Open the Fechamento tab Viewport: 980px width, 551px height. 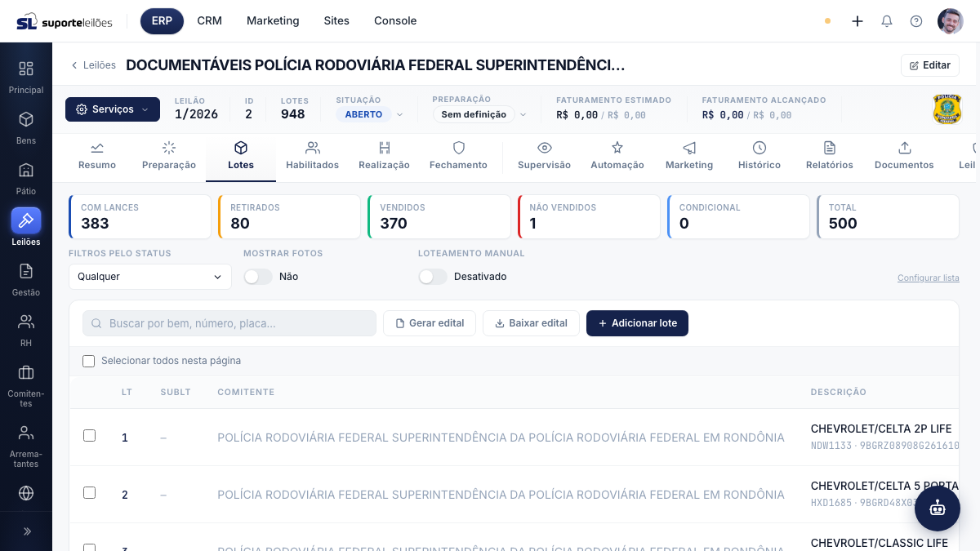(458, 155)
